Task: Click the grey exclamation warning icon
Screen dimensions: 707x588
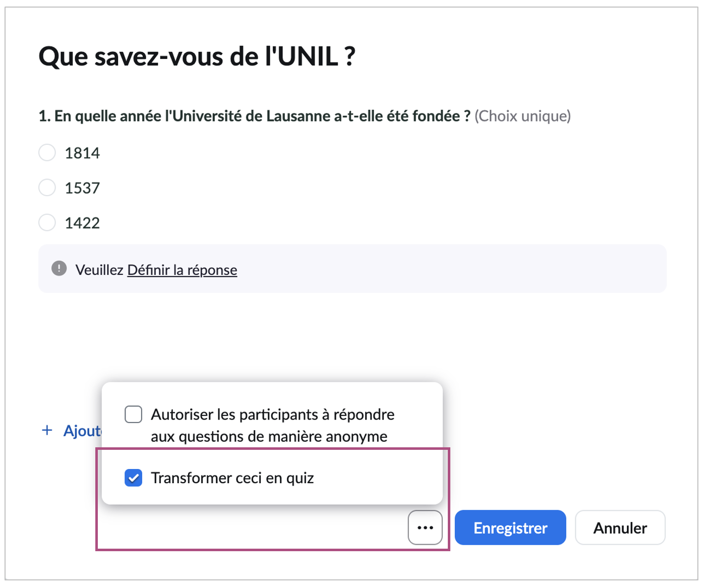Action: coord(59,269)
